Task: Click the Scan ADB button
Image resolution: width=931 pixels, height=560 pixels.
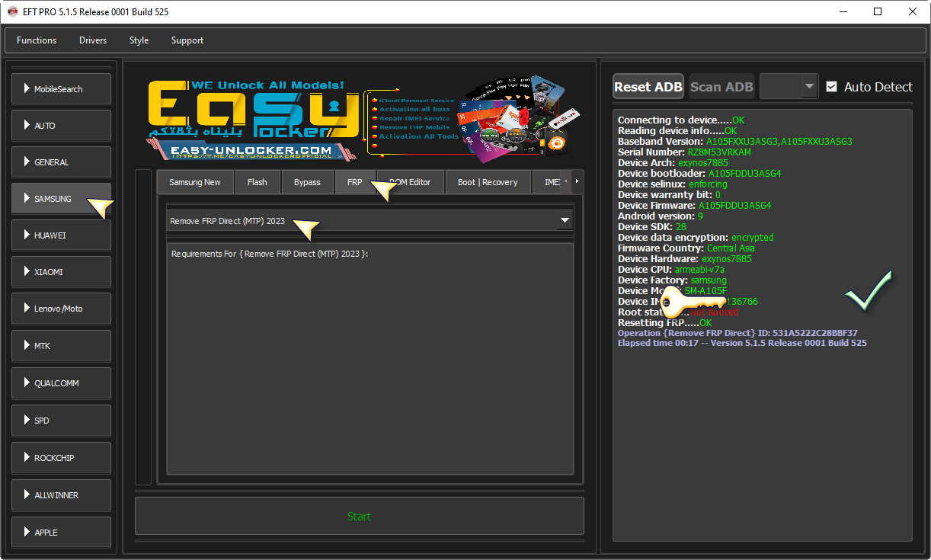Action: 721,87
